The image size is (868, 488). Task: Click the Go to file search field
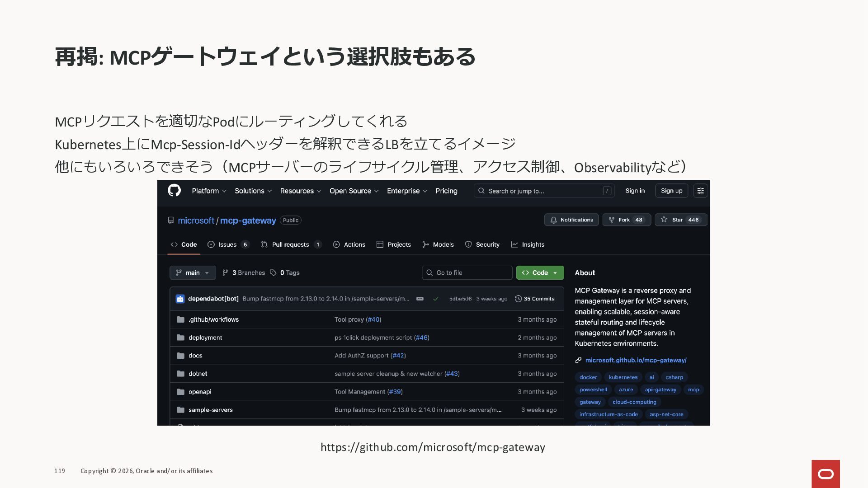467,272
